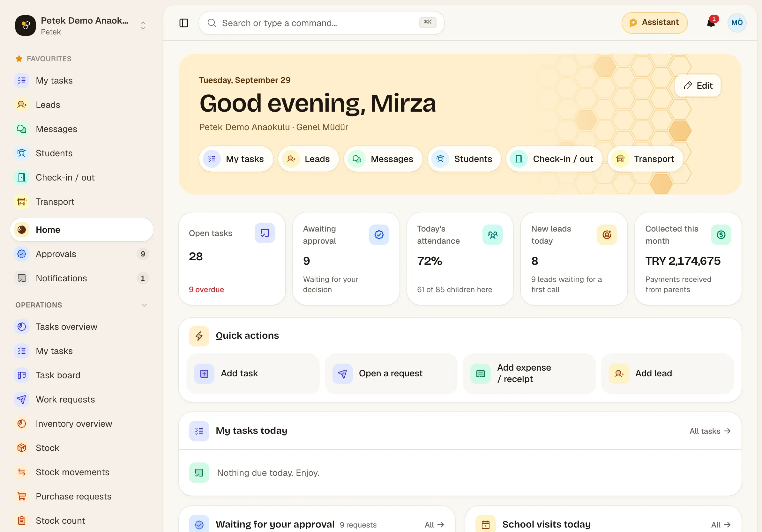Click the green icon beside Nothing due today

pos(199,473)
